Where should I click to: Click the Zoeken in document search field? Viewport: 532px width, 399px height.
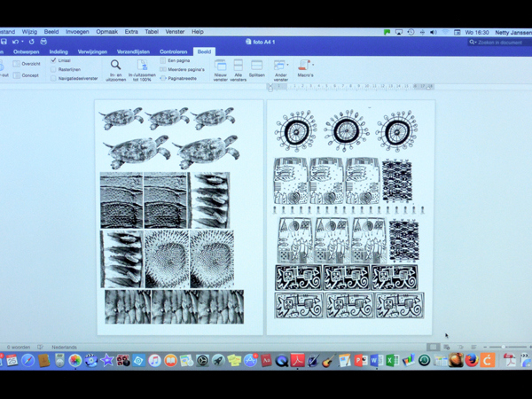click(x=501, y=42)
